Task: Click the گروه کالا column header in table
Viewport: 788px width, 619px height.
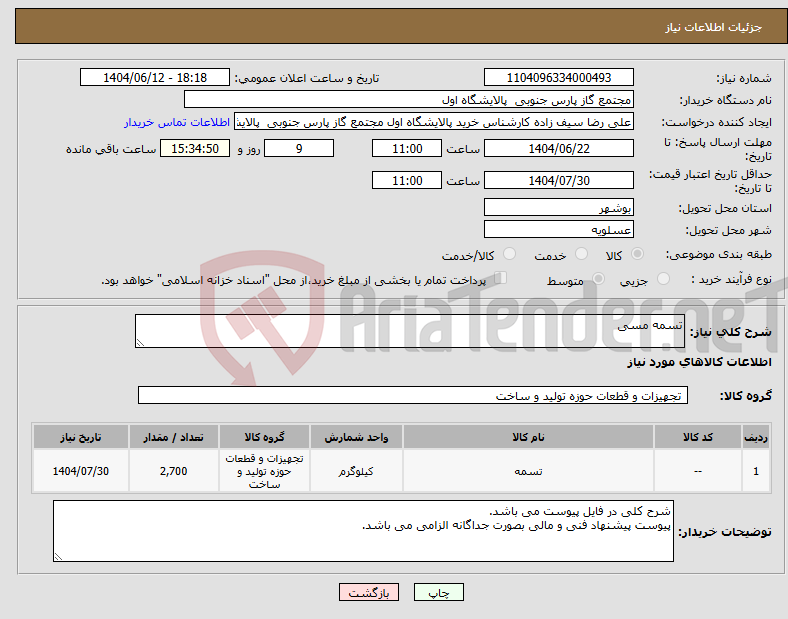Action: tap(264, 437)
